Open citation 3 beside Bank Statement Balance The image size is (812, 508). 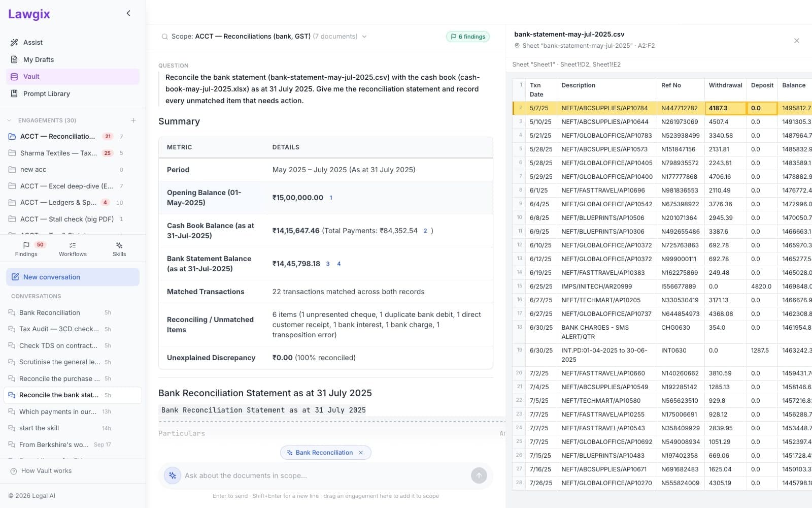tap(328, 264)
